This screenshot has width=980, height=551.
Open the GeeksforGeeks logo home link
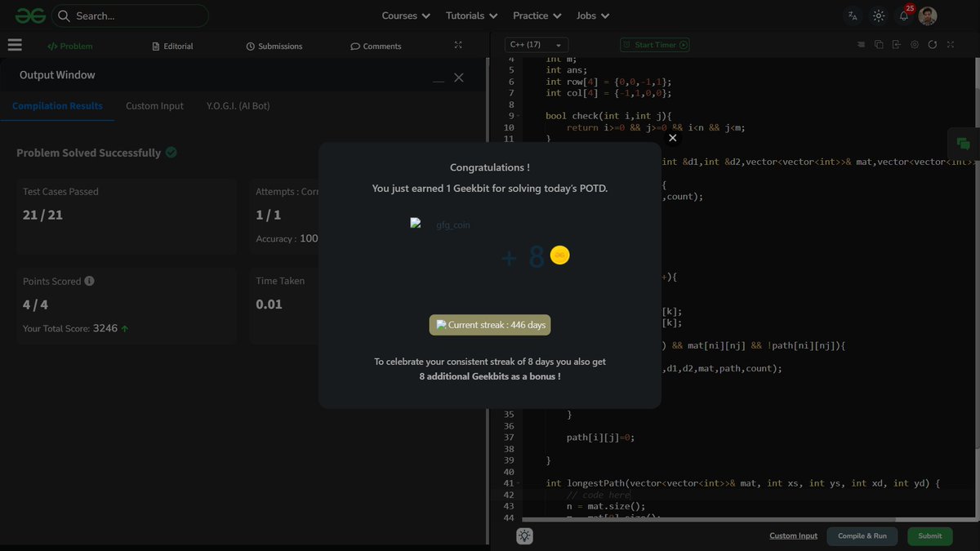30,16
